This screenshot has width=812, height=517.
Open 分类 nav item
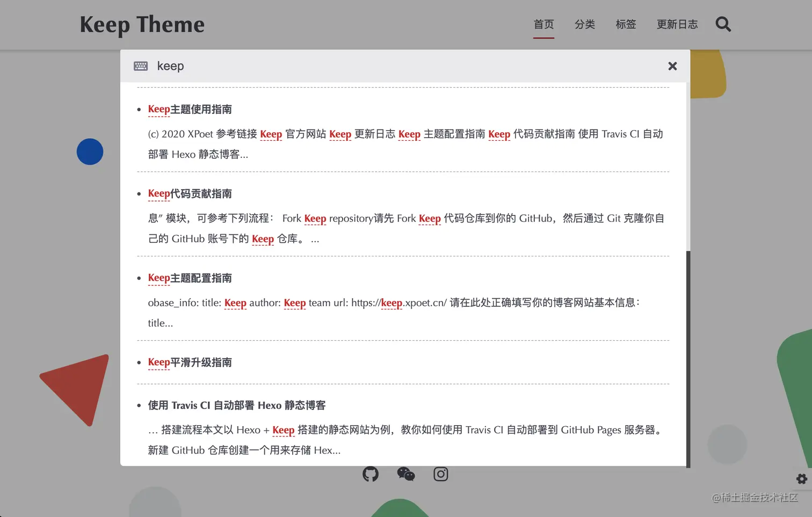(585, 24)
